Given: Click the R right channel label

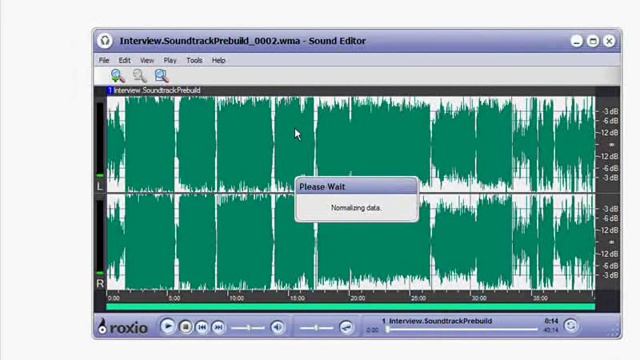Looking at the screenshot, I should tap(100, 284).
